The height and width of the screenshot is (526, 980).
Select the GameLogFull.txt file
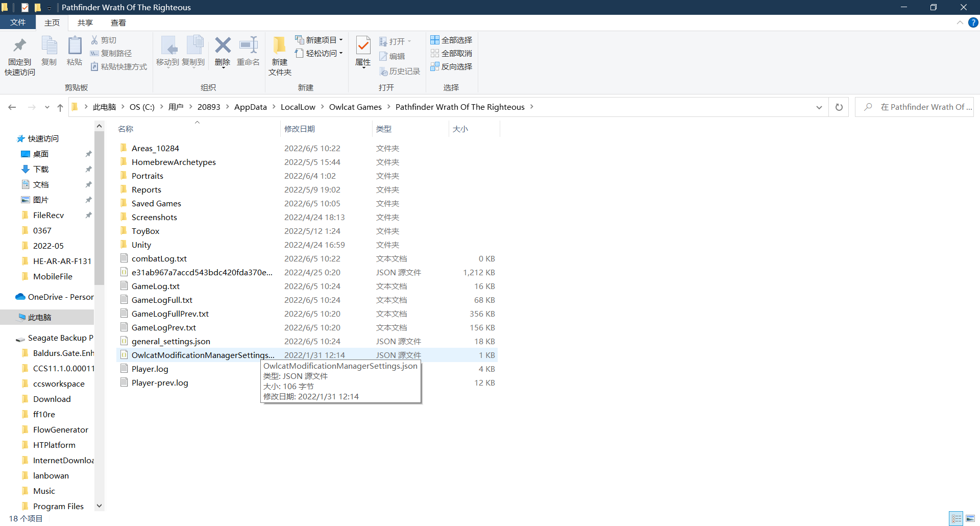click(162, 300)
